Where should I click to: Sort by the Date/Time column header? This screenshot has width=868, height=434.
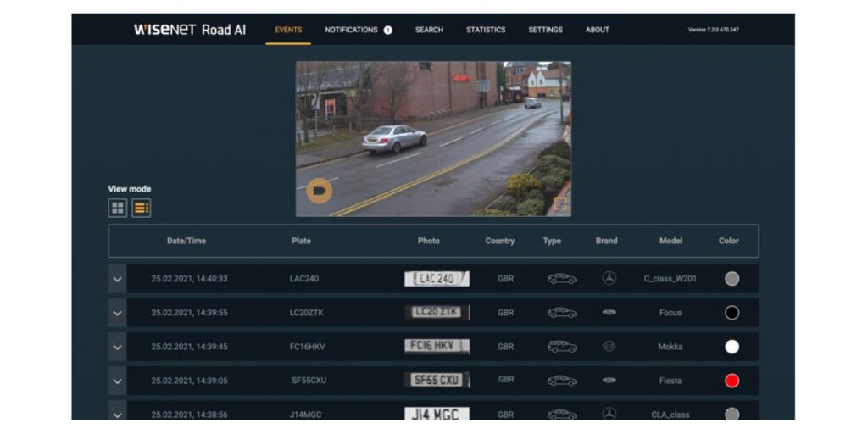pyautogui.click(x=186, y=241)
